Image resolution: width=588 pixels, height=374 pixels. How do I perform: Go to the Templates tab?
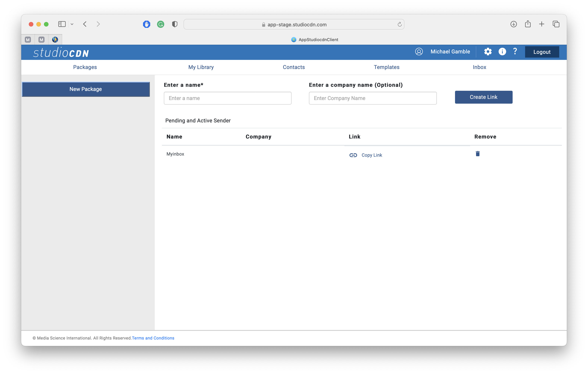click(387, 67)
